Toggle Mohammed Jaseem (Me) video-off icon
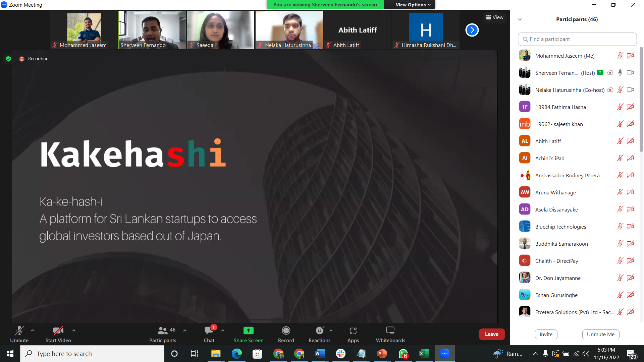 click(630, 56)
